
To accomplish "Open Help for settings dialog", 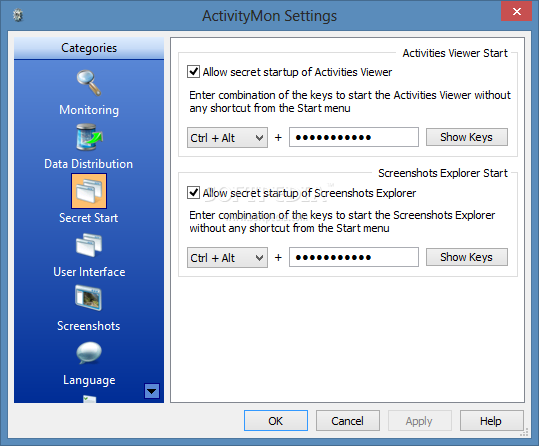I will (x=492, y=421).
